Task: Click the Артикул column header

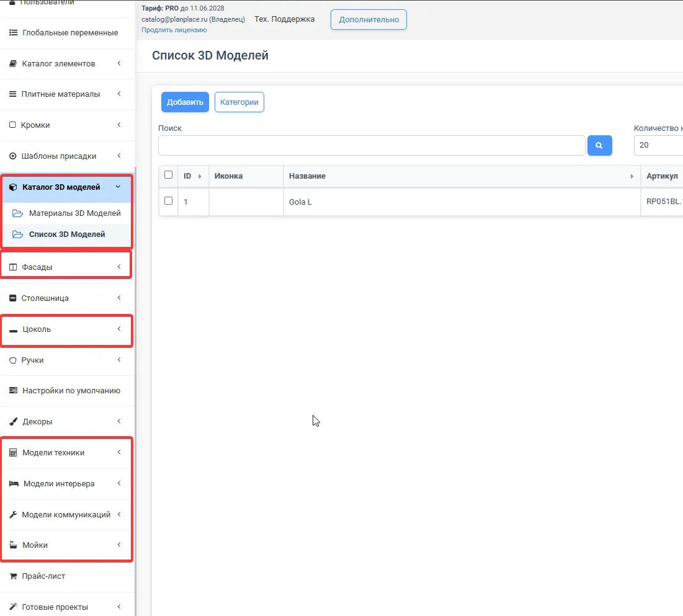Action: pyautogui.click(x=662, y=176)
